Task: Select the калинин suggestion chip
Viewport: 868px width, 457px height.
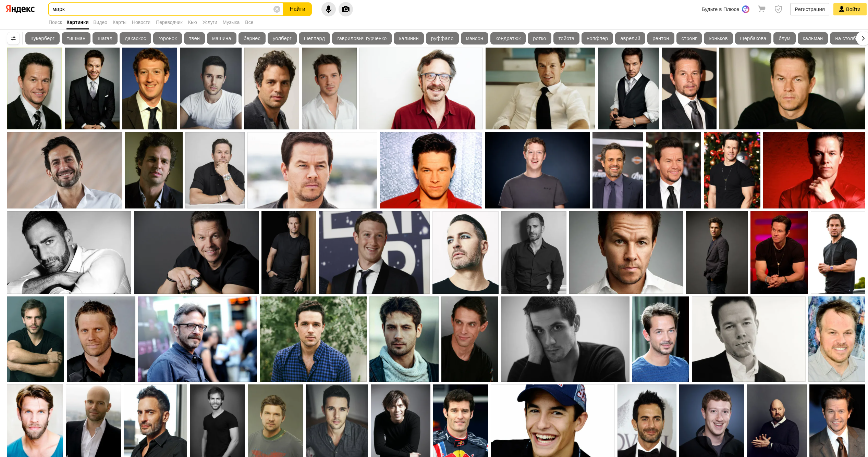Action: point(409,38)
